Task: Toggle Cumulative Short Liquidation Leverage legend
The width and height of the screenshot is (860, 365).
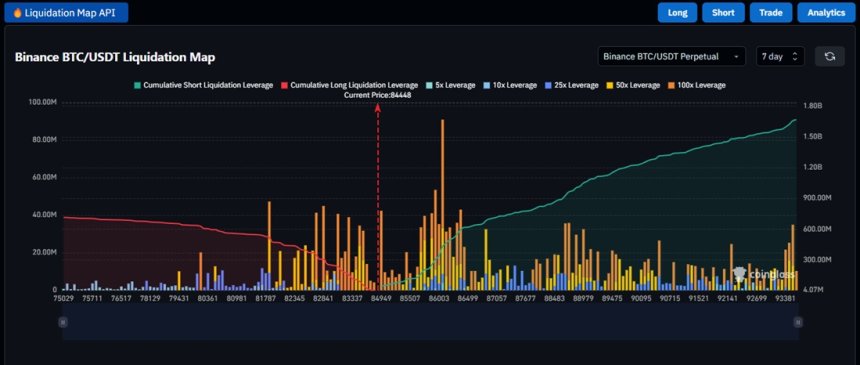Action: point(203,85)
